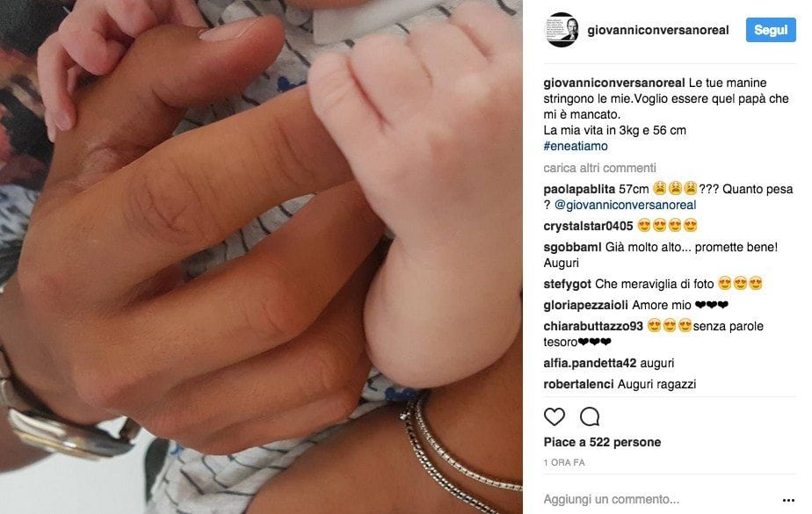This screenshot has height=514, width=812.
Task: Open sgobbaml commenter profile
Action: pyautogui.click(x=572, y=248)
